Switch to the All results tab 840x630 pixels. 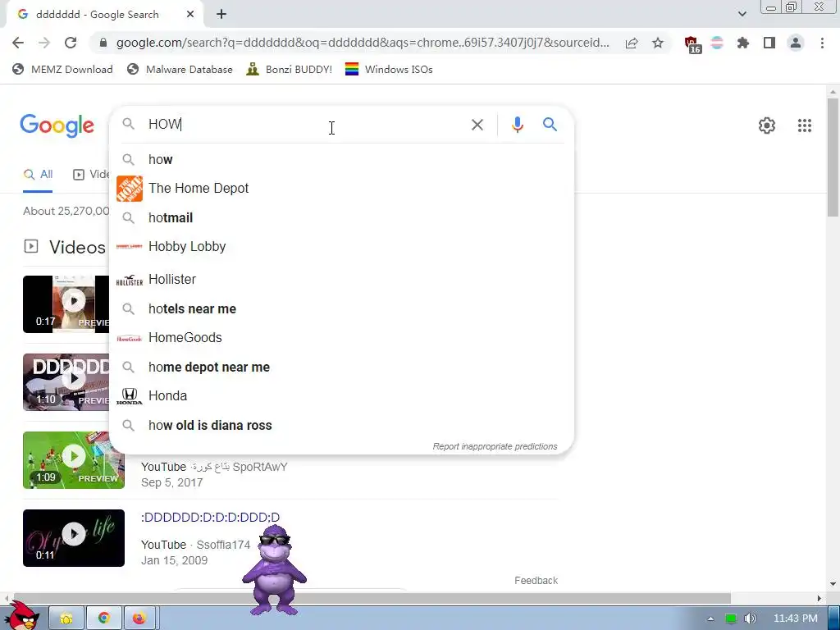[38, 175]
